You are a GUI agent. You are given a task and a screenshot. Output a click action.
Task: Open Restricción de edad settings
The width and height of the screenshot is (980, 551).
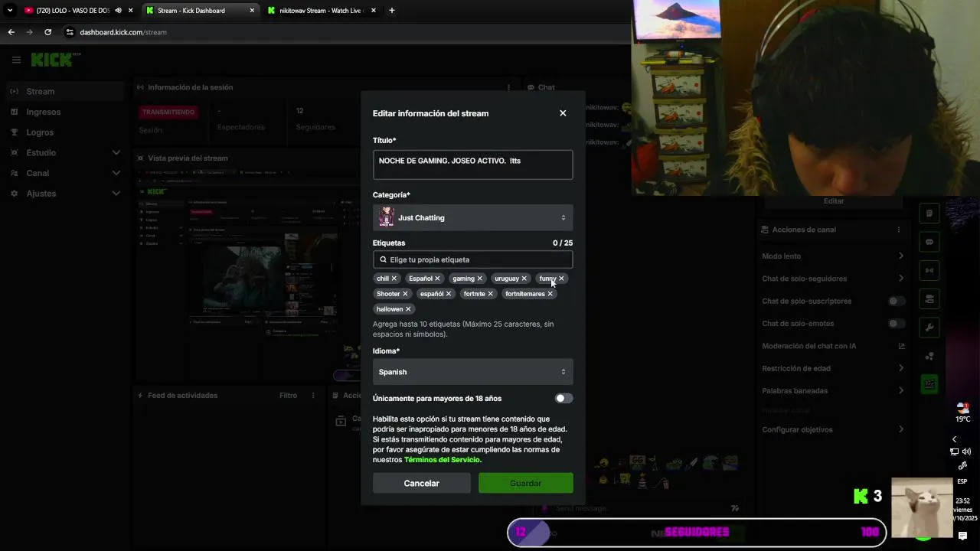[x=833, y=368]
